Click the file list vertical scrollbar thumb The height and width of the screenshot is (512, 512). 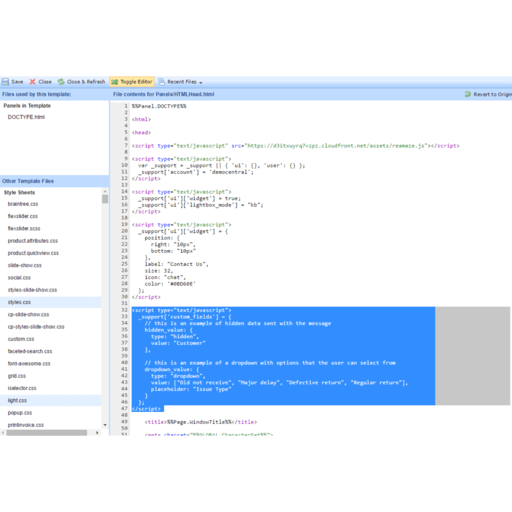click(105, 199)
